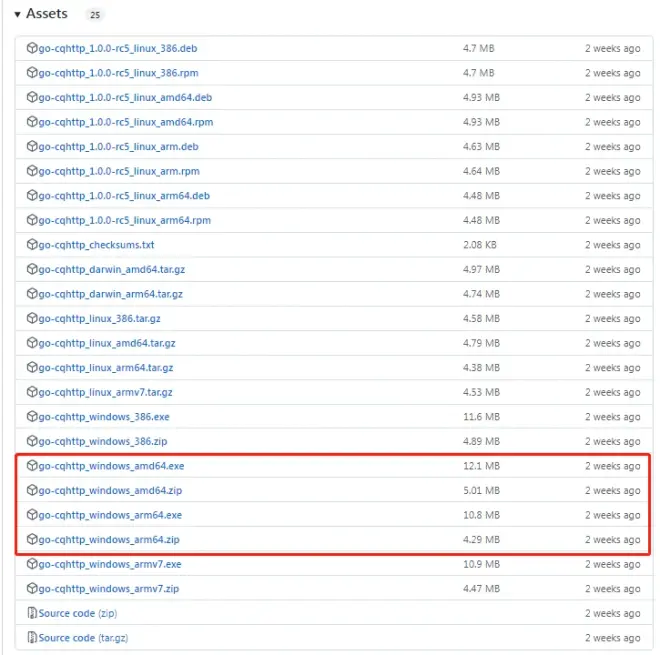Click package icon beside linux_amd64.deb

click(32, 97)
